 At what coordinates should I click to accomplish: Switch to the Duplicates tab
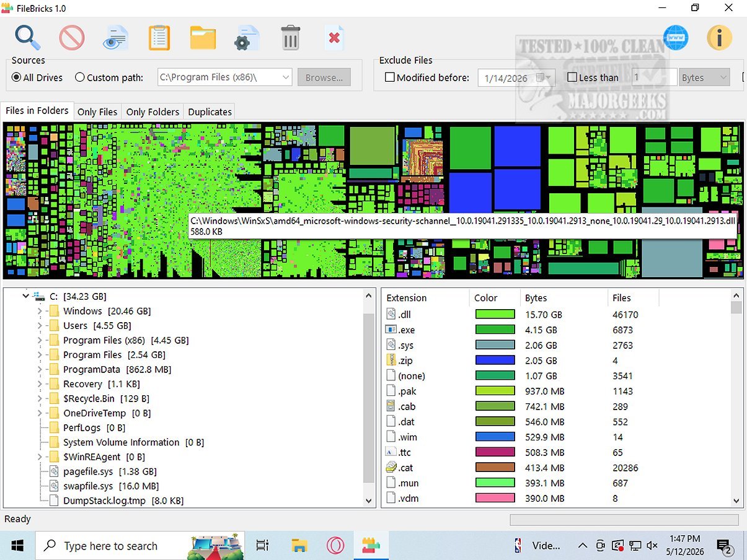coord(210,112)
